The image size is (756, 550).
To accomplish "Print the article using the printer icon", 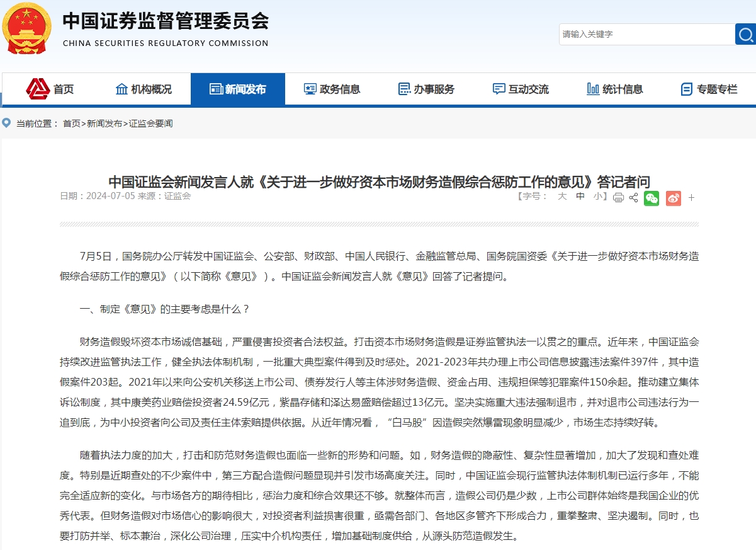I will click(619, 198).
